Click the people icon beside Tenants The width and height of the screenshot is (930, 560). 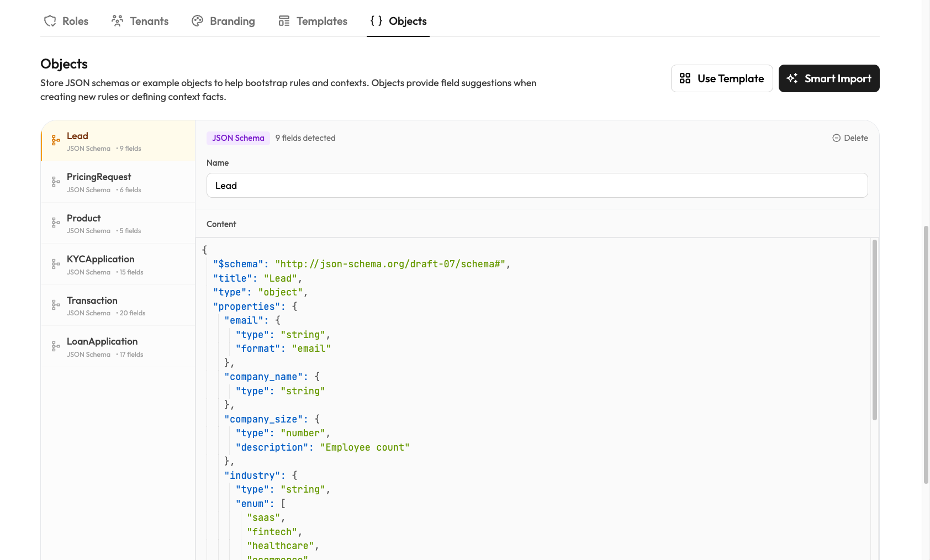point(117,20)
